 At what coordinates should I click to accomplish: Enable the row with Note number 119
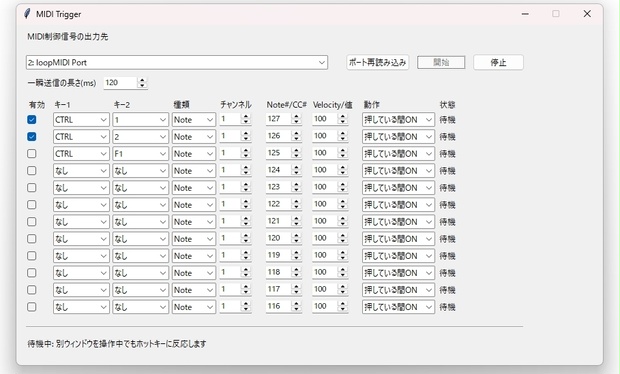point(32,256)
